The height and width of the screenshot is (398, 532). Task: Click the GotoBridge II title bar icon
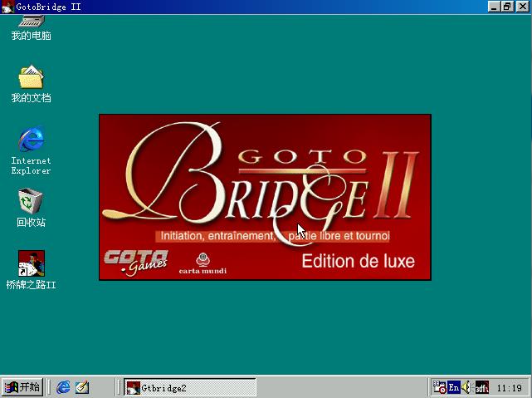(x=7, y=7)
